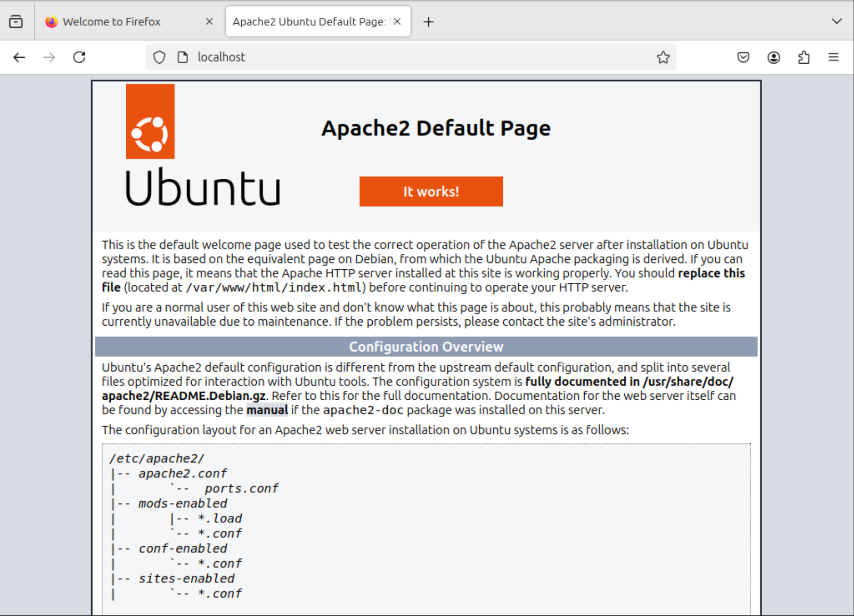Open site information via the page icon
Image resolution: width=854 pixels, height=616 pixels.
183,57
